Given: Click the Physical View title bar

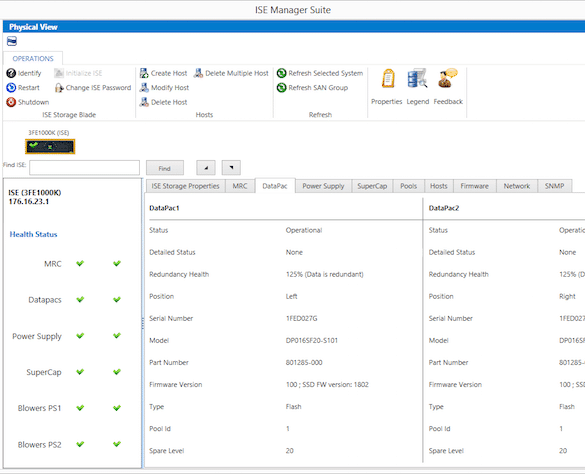Looking at the screenshot, I should pyautogui.click(x=294, y=27).
